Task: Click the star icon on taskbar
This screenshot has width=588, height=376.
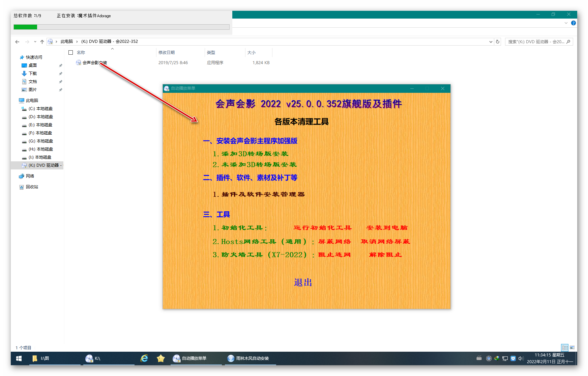Action: (x=161, y=358)
